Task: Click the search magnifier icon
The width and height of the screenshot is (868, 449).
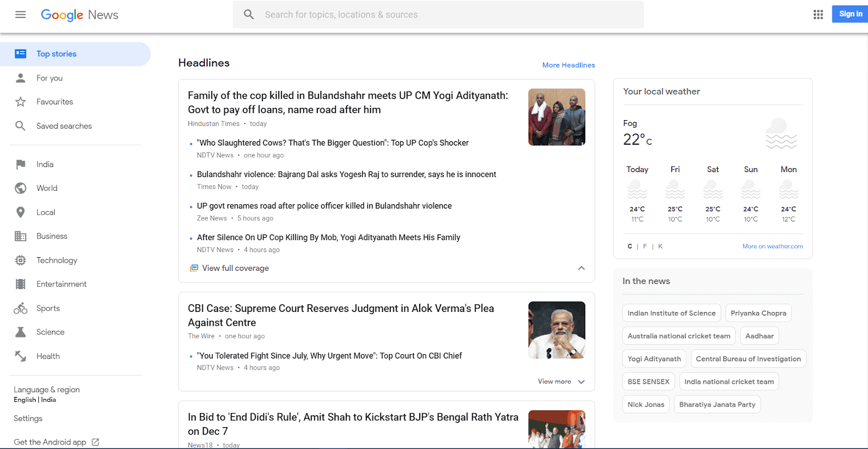Action: [x=249, y=15]
